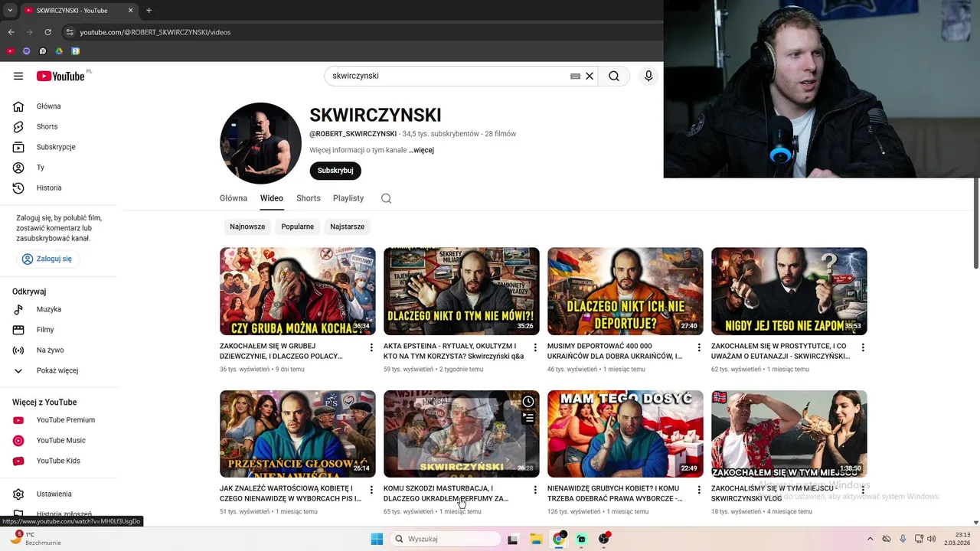Viewport: 980px width, 551px height.
Task: Open options menu for JAK ZNALEŹĆ WARTOŚCIOWĄ KOBIETĘ video
Action: (371, 490)
